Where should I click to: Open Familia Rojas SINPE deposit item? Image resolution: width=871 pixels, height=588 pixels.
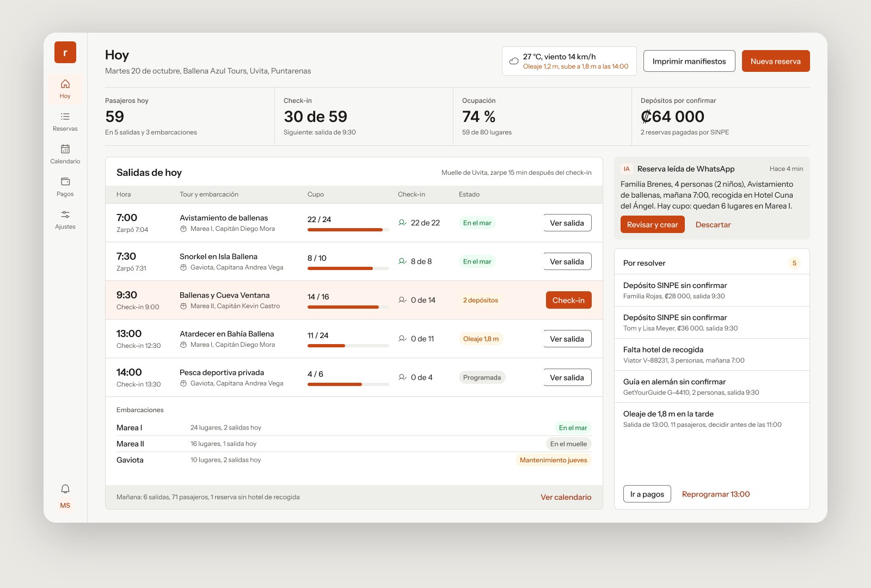[x=712, y=290]
